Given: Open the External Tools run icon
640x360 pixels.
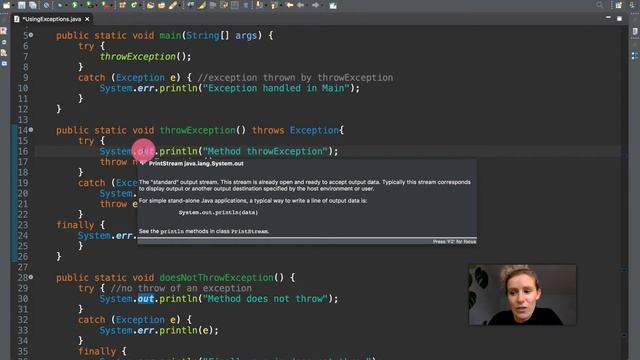Looking at the screenshot, I should tap(105, 5).
